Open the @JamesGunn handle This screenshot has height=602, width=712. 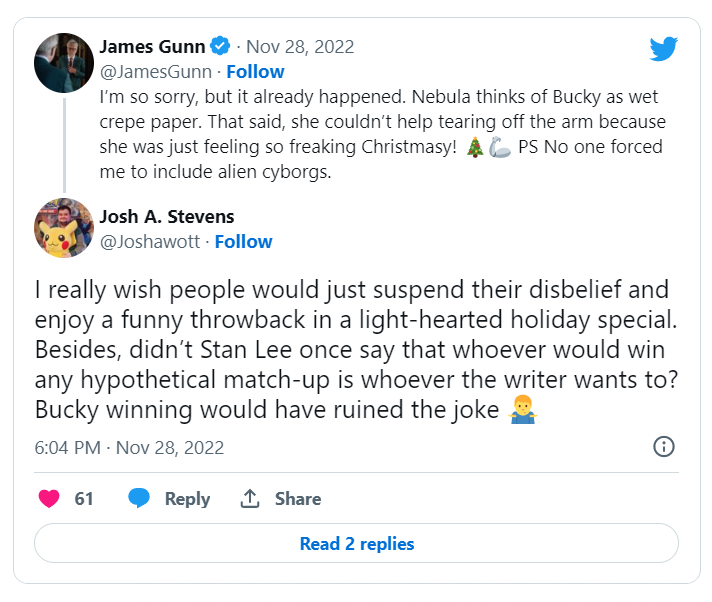click(x=155, y=72)
